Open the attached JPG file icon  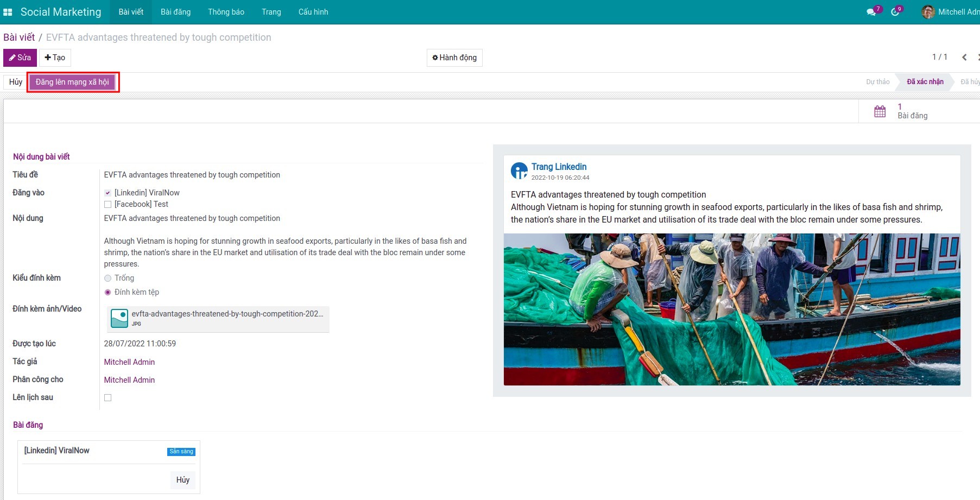click(x=119, y=318)
